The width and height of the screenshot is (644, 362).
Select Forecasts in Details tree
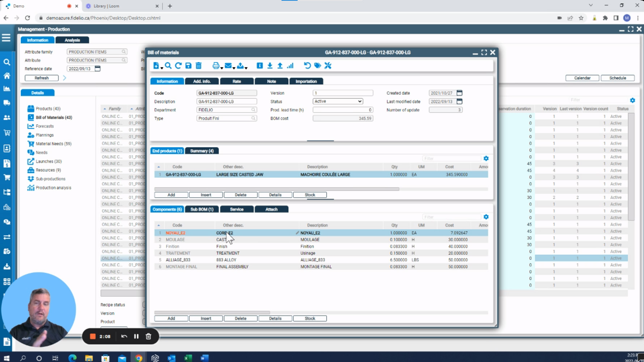point(45,126)
